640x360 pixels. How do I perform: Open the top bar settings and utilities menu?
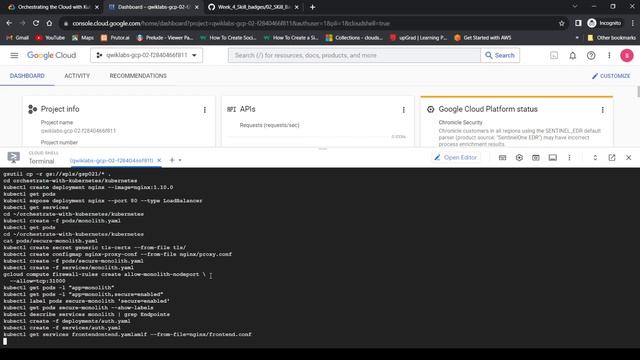609,56
